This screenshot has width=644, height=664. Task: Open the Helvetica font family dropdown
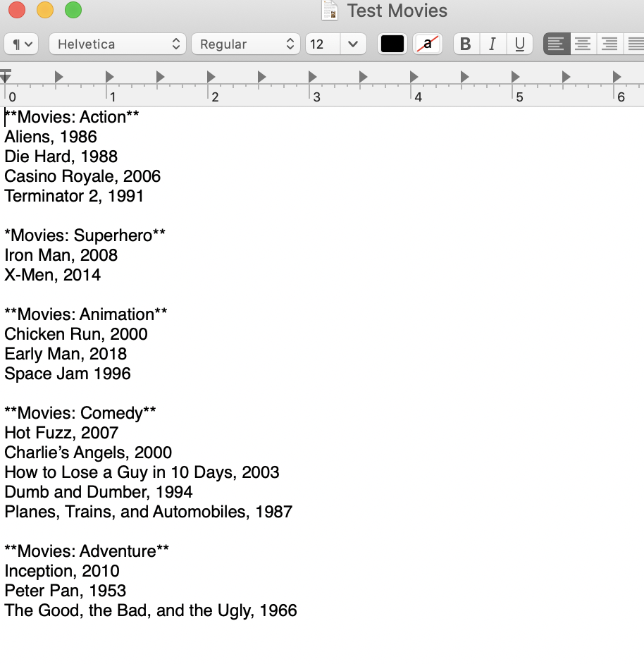(116, 43)
